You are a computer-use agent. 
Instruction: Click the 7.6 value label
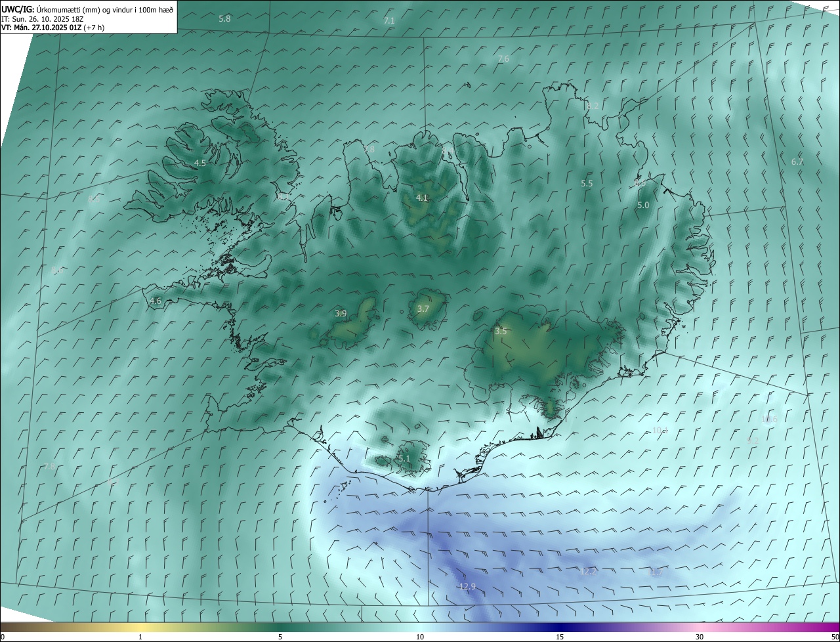pos(503,59)
